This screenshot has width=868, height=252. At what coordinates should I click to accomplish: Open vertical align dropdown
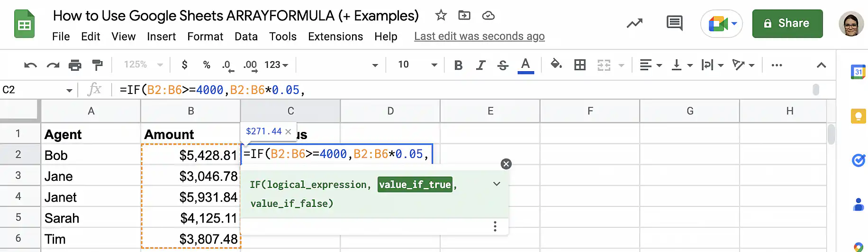pos(682,65)
